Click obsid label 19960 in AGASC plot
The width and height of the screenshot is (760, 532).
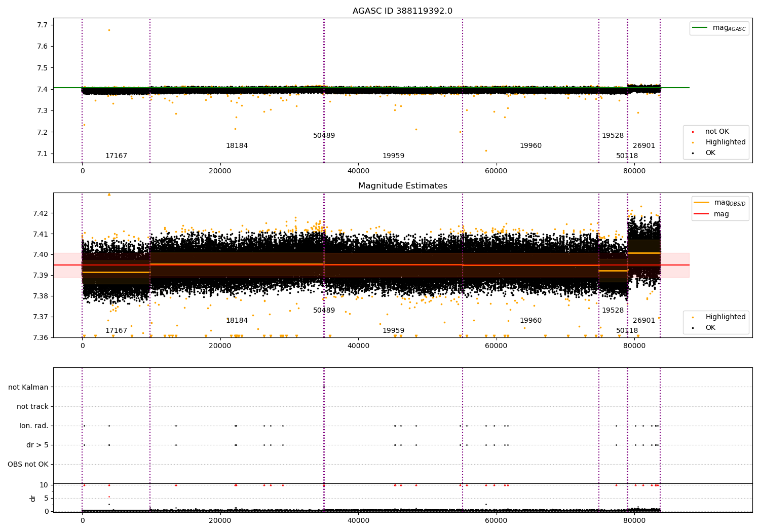click(x=530, y=146)
